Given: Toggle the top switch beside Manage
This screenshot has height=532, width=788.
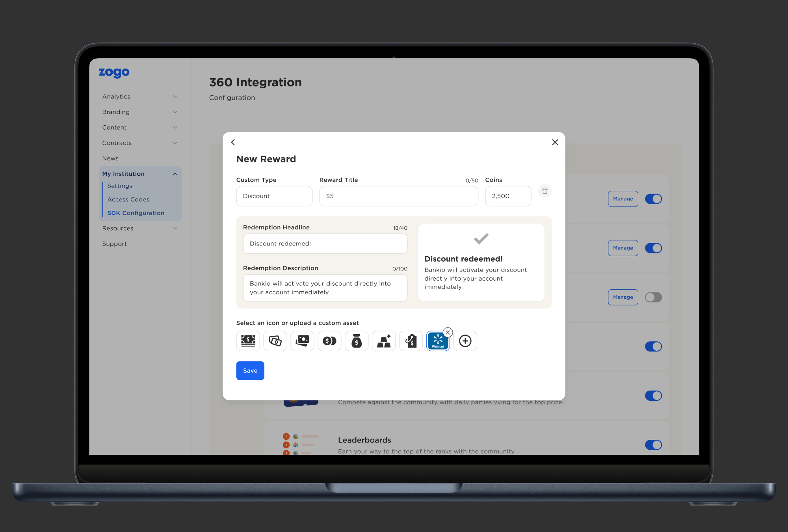Looking at the screenshot, I should point(653,199).
